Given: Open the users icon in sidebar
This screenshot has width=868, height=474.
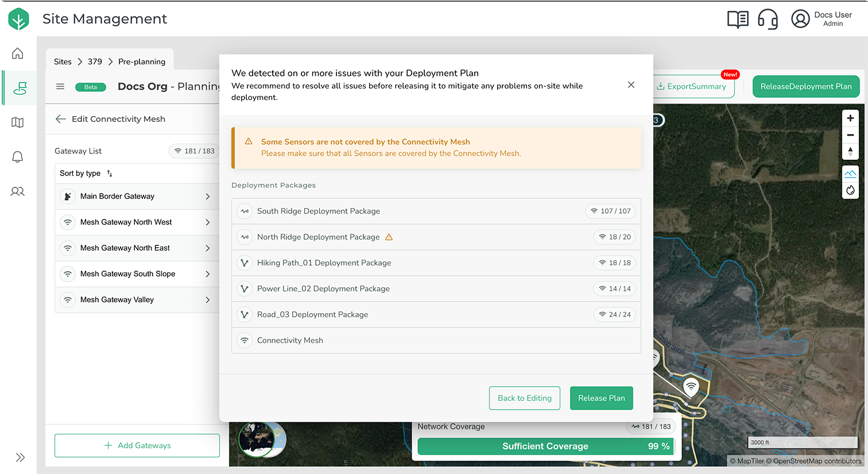Looking at the screenshot, I should [18, 191].
